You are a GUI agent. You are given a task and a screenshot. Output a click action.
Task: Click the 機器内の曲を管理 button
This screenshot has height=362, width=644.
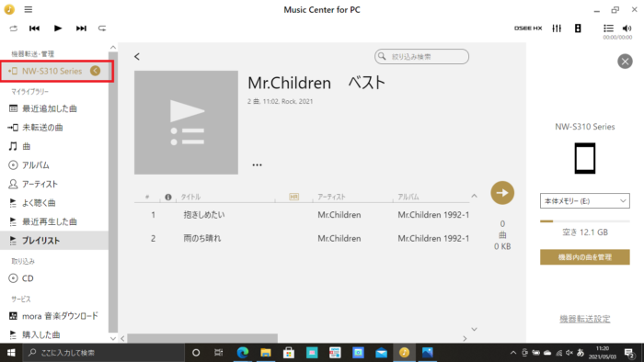[x=584, y=257]
